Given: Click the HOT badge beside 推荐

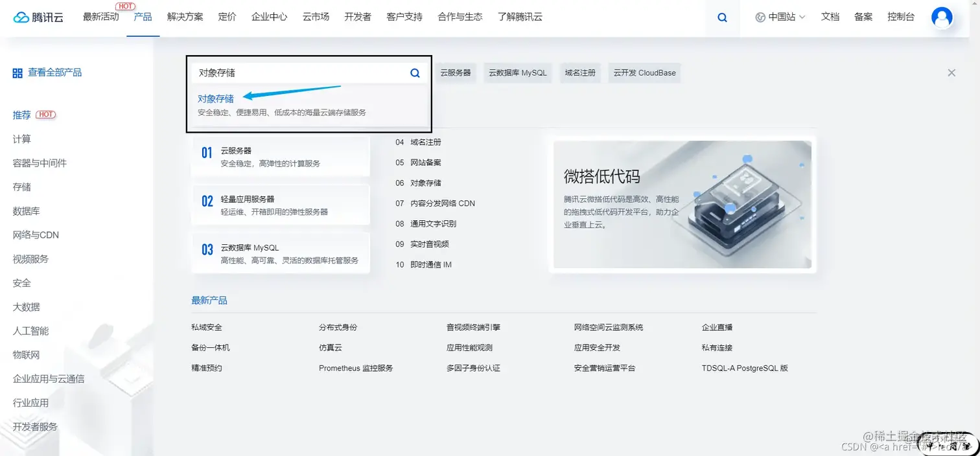Looking at the screenshot, I should pos(45,114).
